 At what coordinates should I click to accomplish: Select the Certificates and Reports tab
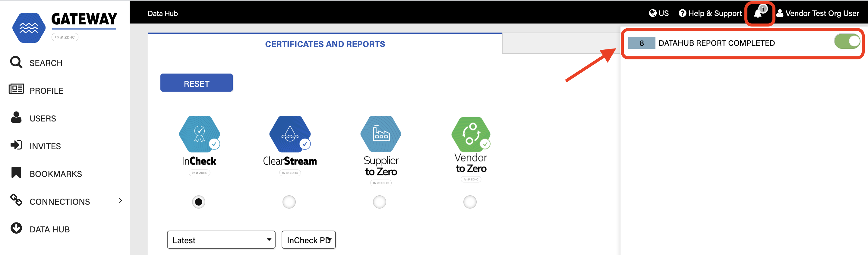(325, 44)
